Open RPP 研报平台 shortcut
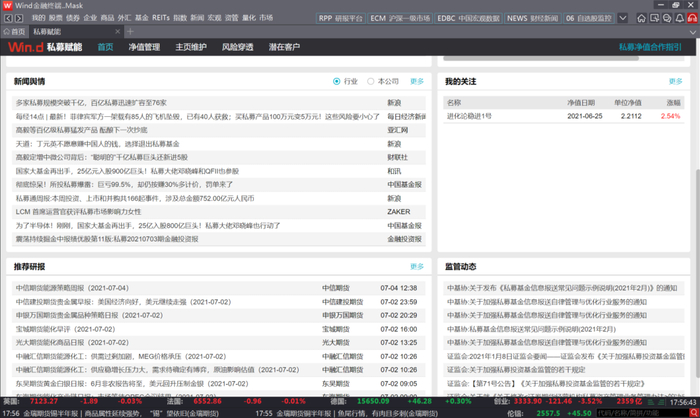 341,18
